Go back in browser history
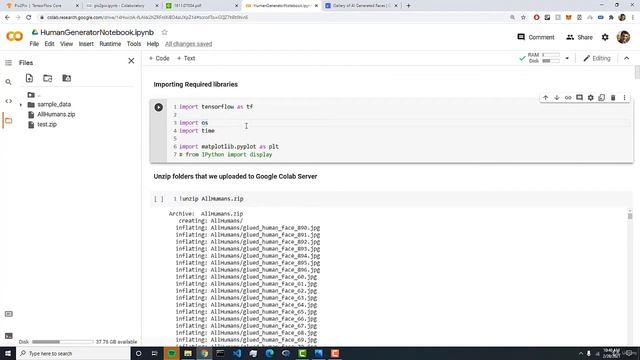The image size is (640, 360). 7,18
